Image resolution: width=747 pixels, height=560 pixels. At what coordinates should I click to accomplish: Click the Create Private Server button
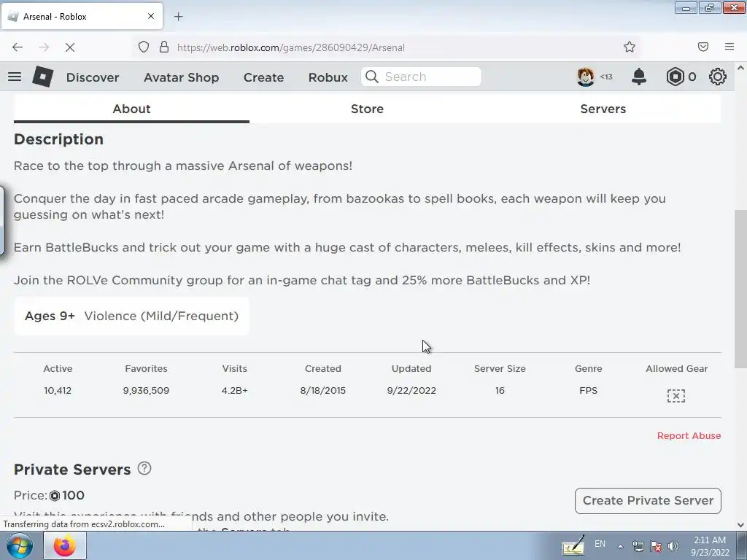point(648,500)
